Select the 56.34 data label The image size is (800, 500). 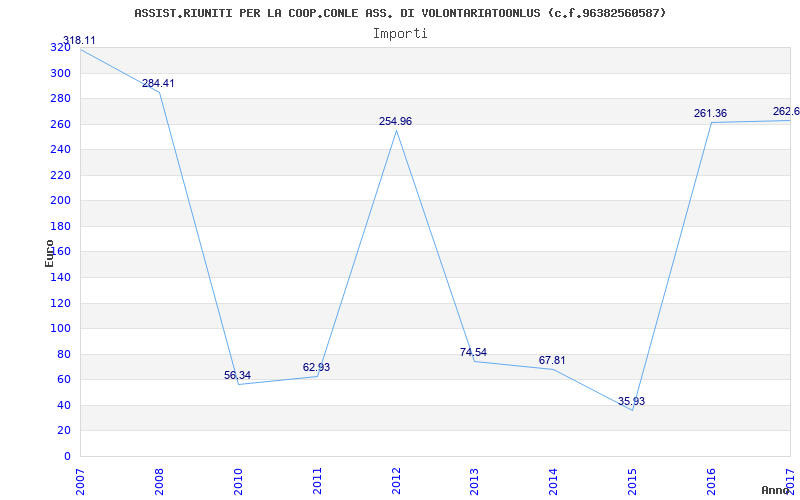[x=237, y=376]
